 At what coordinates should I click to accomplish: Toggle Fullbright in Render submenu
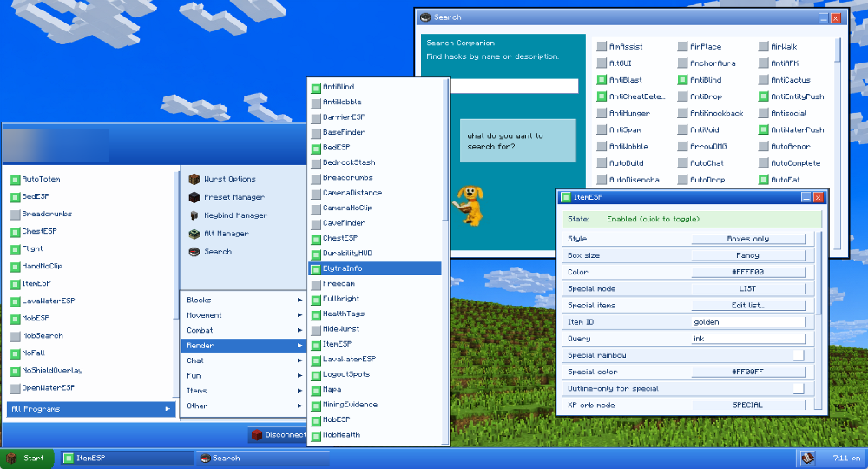click(316, 299)
